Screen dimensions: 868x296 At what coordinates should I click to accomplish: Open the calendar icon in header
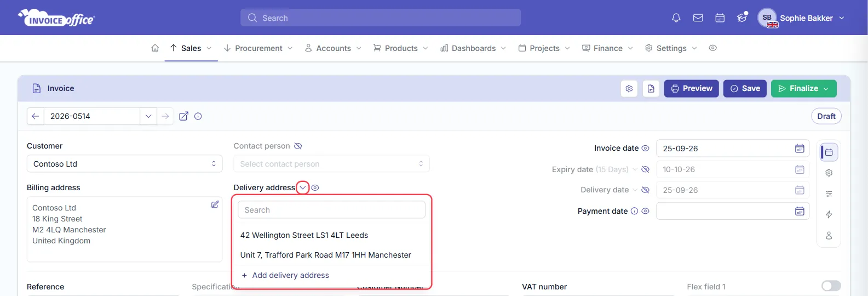pos(720,18)
